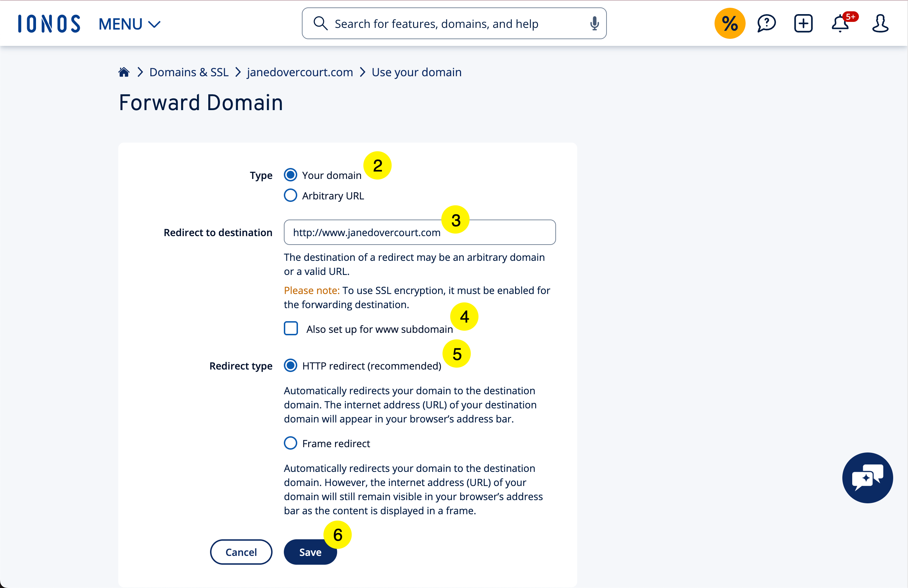Go to home via breadcrumb house icon
The width and height of the screenshot is (908, 588).
click(x=124, y=72)
